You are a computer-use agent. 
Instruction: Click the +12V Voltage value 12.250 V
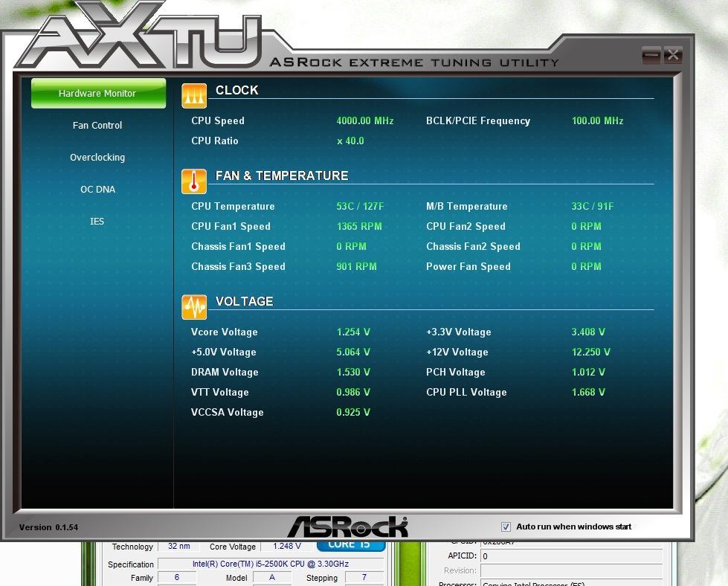(591, 352)
